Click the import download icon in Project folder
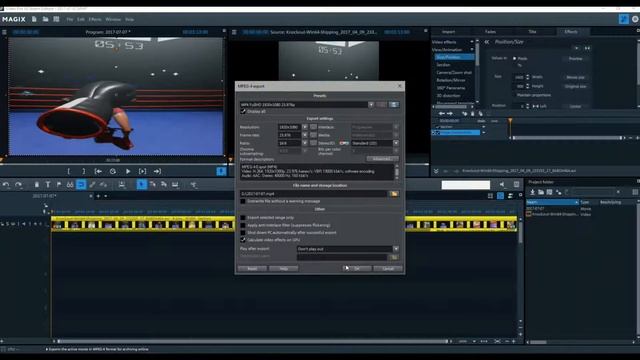Viewport: 640px width, 360px height. click(532, 192)
